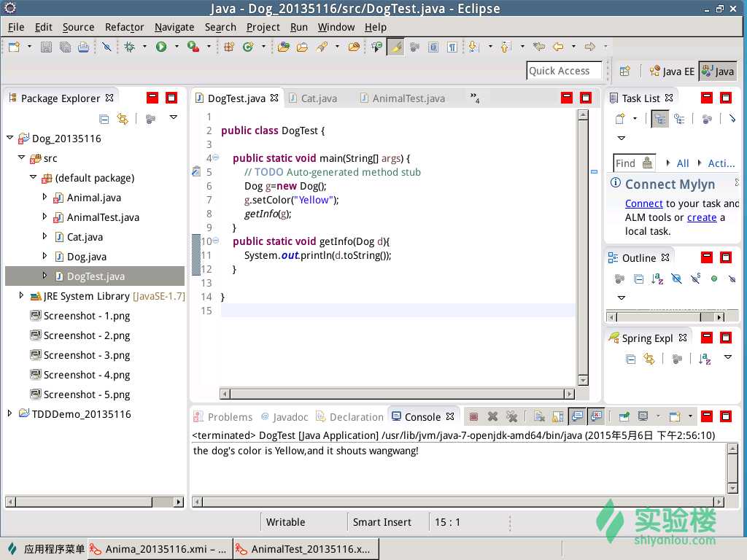Expand the Animal.java tree node
Image resolution: width=747 pixels, height=560 pixels.
[x=44, y=197]
